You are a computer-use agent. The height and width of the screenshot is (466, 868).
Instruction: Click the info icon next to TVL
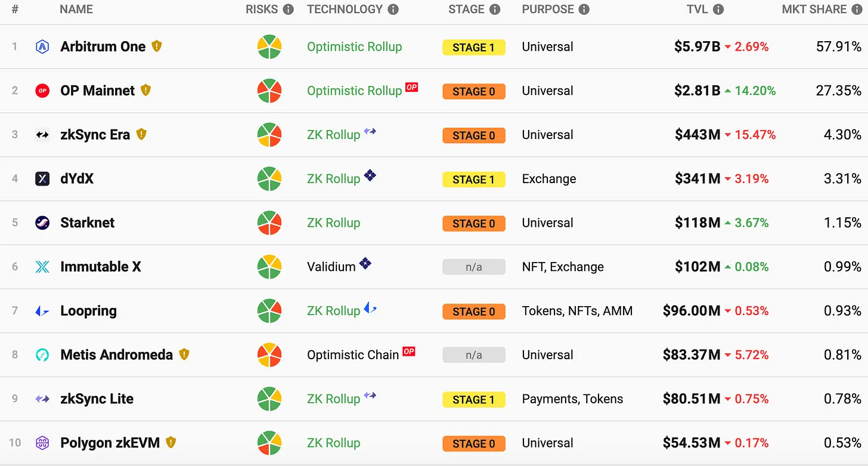pyautogui.click(x=718, y=10)
